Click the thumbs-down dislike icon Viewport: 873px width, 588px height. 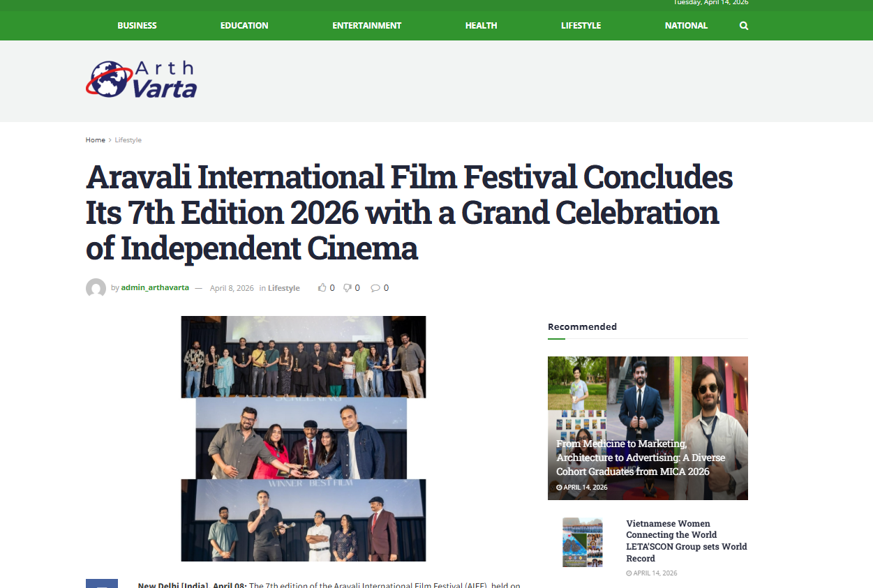coord(348,287)
